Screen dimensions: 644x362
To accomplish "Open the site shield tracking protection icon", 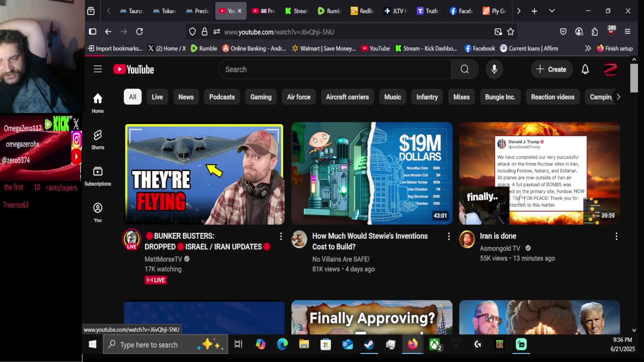I will pos(192,32).
